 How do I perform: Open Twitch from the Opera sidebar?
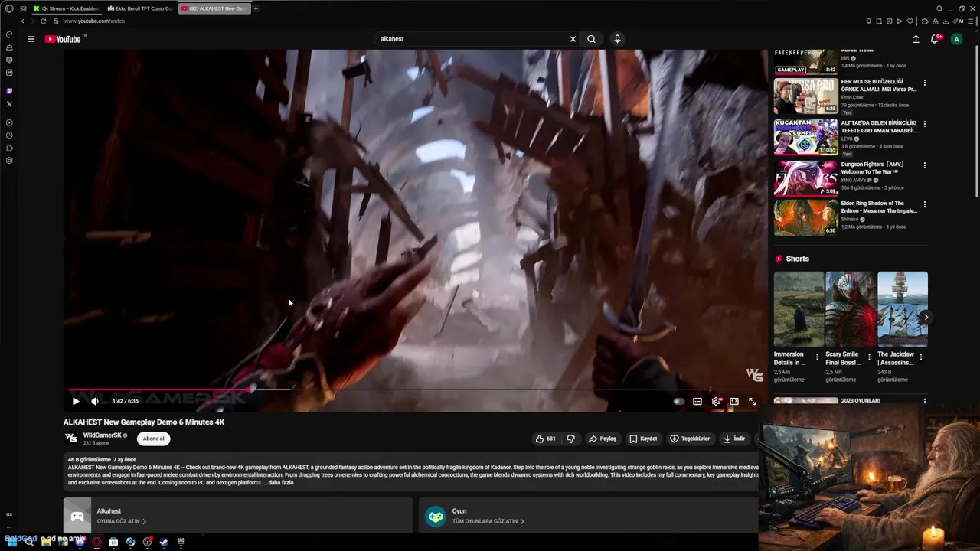click(x=9, y=91)
